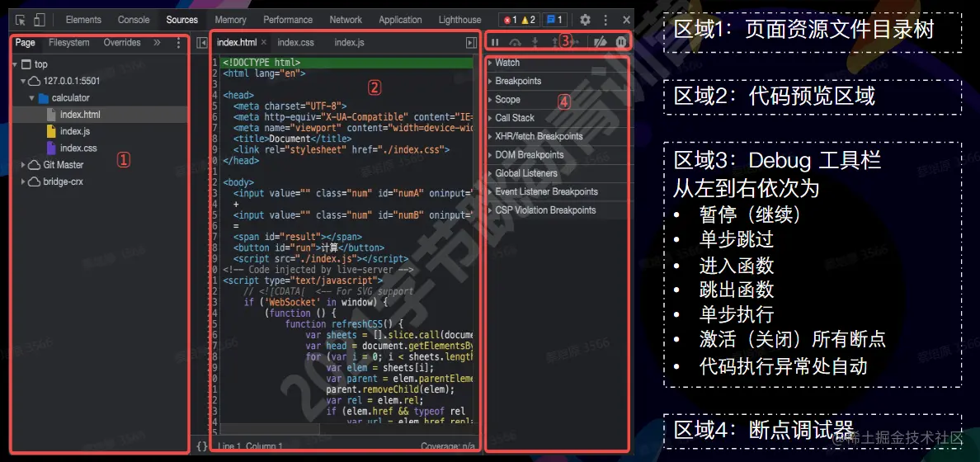Screen dimensions: 980x462
Task: Hide the debugger sidebar toggle icon
Action: (x=471, y=43)
